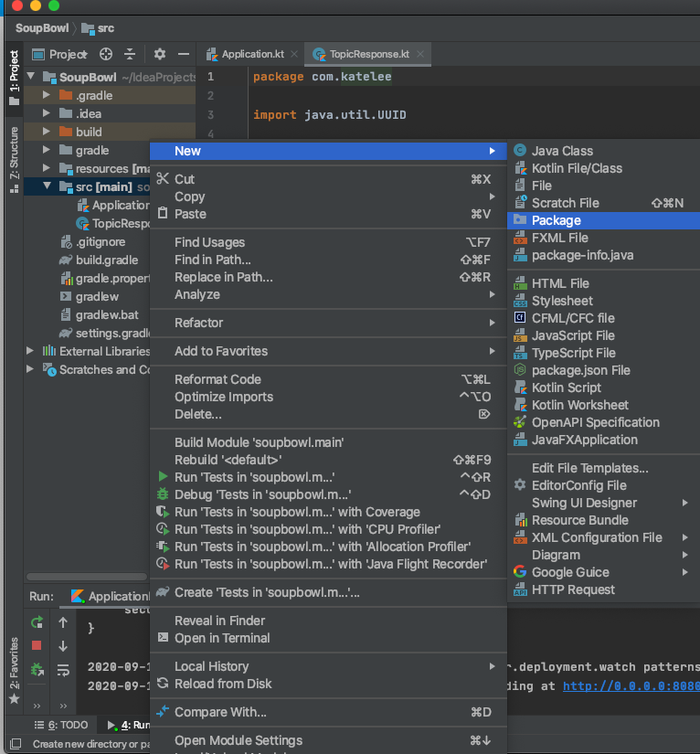
Task: Click the Project panel horizontal scrollbar
Action: tap(87, 576)
